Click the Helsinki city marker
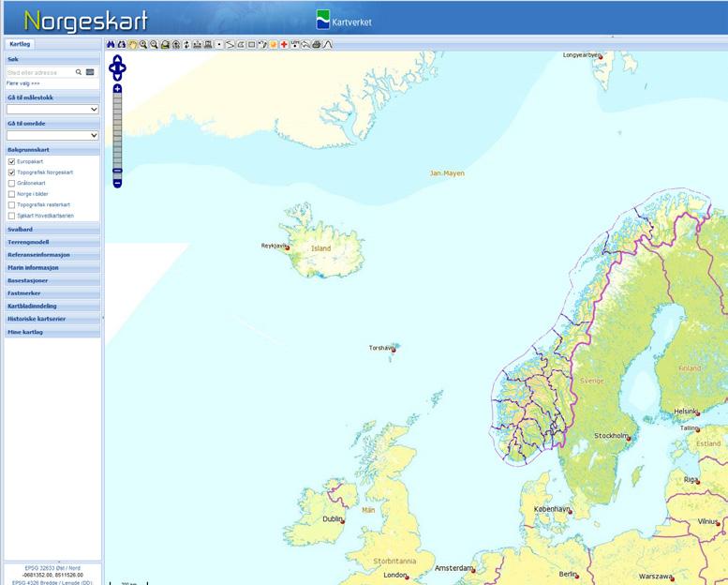This screenshot has height=585, width=728. click(x=697, y=413)
